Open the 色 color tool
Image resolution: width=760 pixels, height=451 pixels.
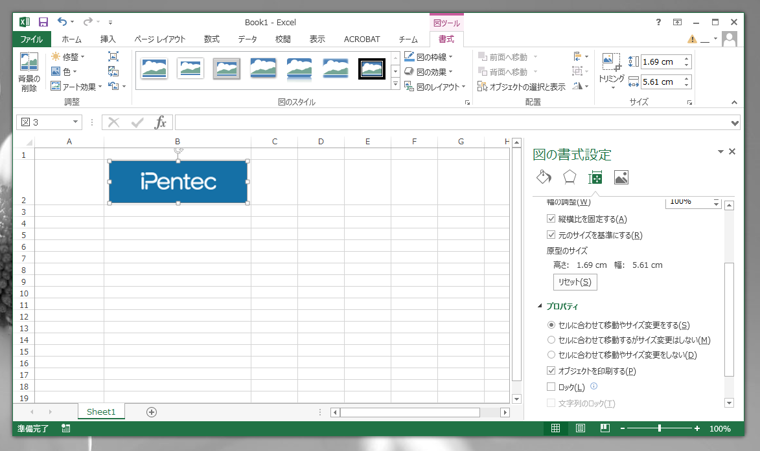[x=64, y=72]
